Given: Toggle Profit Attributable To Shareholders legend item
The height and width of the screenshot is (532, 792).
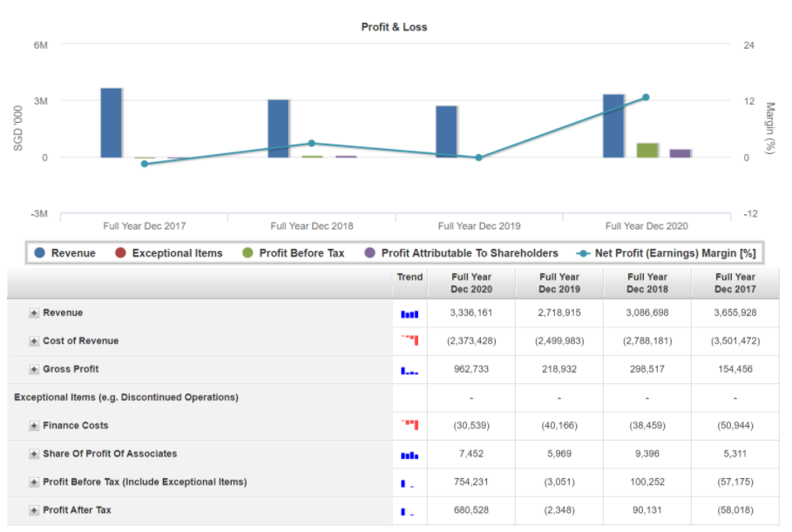Looking at the screenshot, I should click(x=461, y=253).
